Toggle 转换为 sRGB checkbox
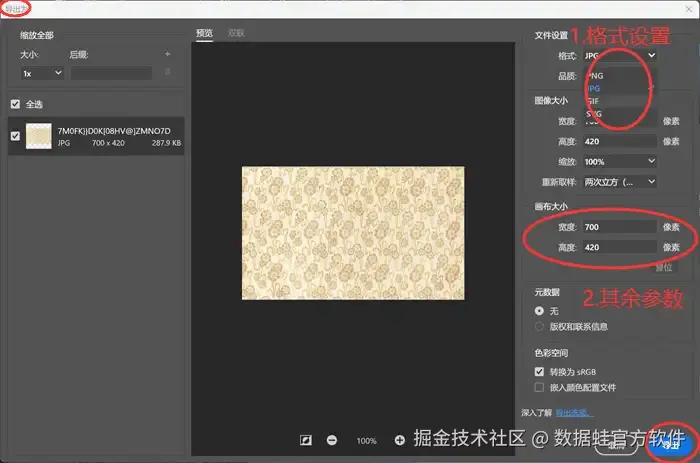 [539, 371]
